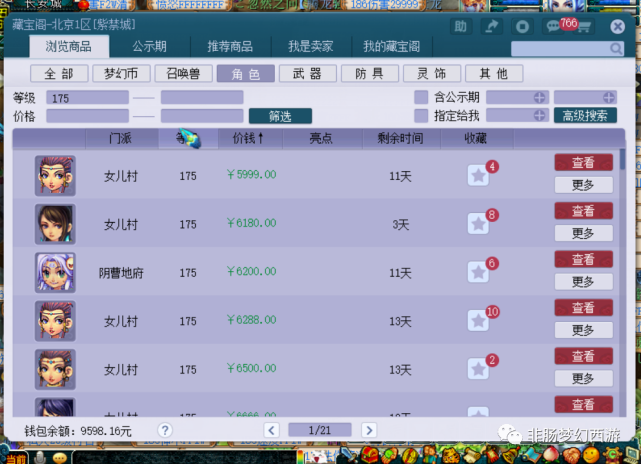Viewport: 641px width, 464px height.
Task: Select the 灵饰 category
Action: [x=432, y=74]
